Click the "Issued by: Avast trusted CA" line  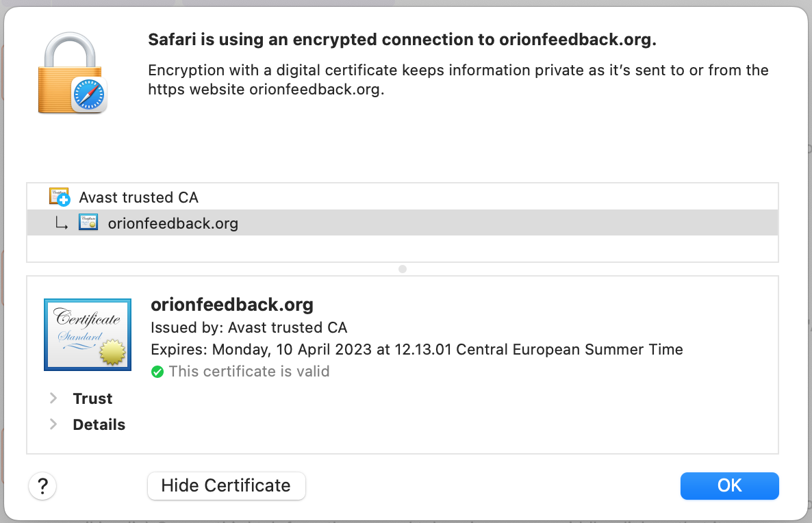click(249, 327)
